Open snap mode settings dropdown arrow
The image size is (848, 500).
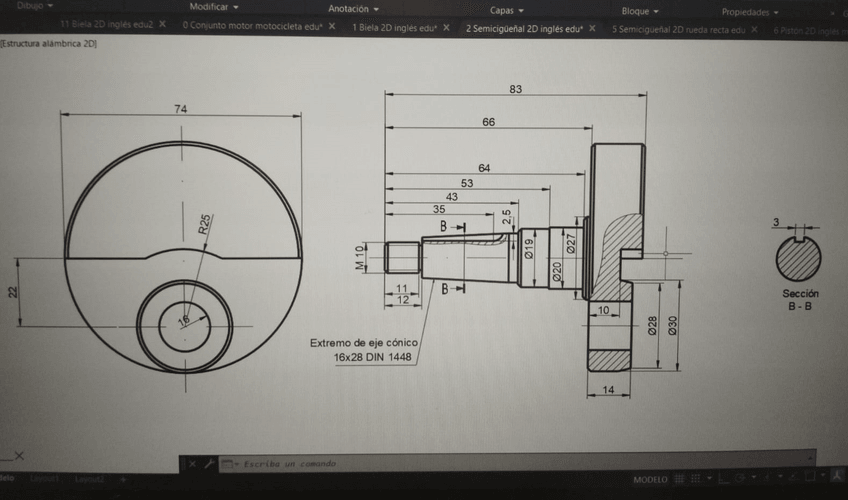710,478
